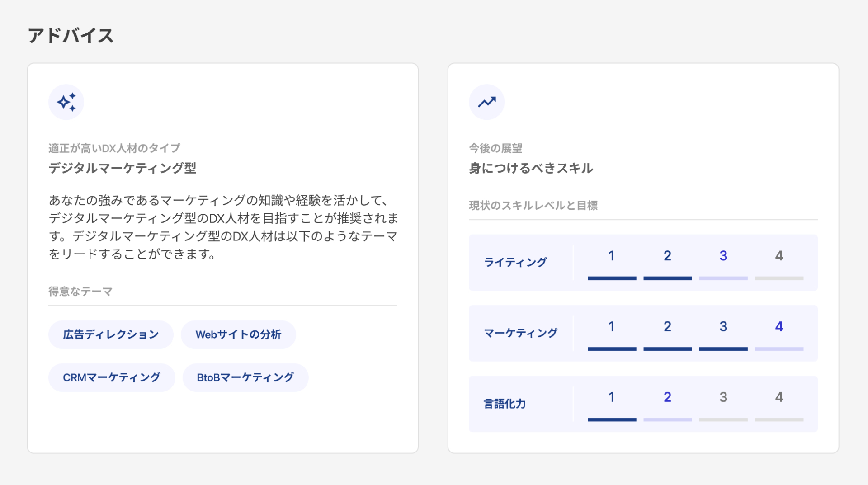Click the CRMマーケティング chip
This screenshot has width=868, height=485.
click(112, 377)
